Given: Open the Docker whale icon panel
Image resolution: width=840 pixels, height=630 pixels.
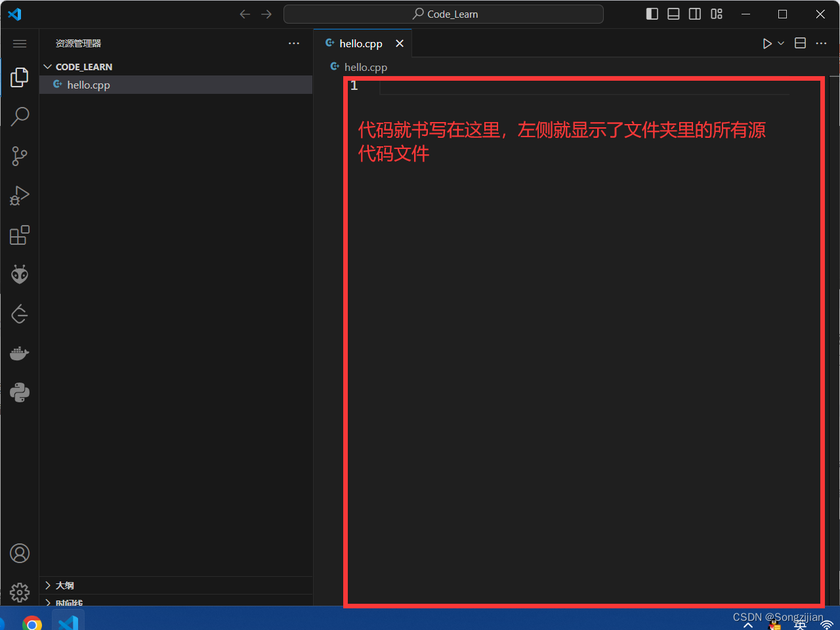Looking at the screenshot, I should 20,353.
